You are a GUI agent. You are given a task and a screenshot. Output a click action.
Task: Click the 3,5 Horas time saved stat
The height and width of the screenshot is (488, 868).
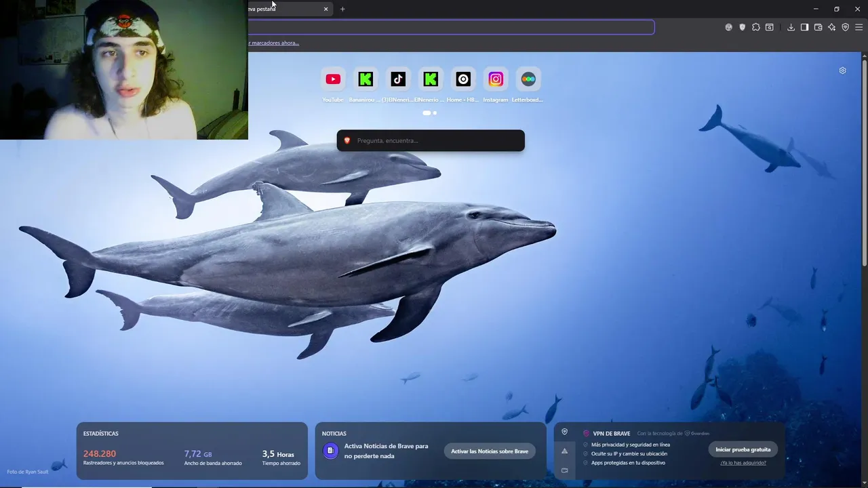[x=278, y=454]
